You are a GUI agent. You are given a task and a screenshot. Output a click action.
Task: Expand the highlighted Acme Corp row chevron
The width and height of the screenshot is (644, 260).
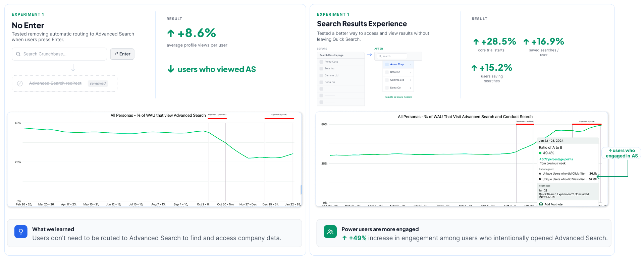(411, 64)
